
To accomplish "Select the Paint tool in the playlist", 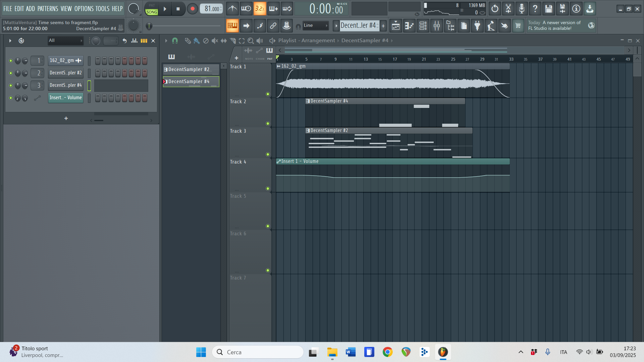I will 196,40.
